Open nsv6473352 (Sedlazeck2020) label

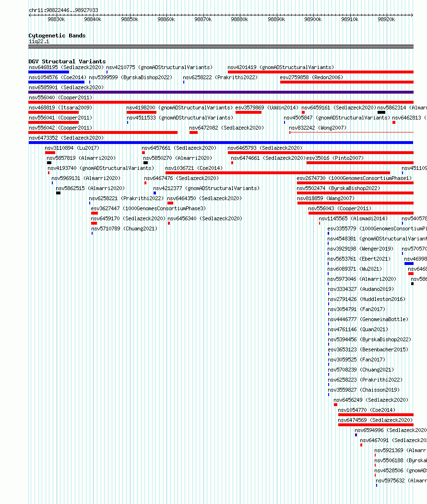(x=66, y=138)
